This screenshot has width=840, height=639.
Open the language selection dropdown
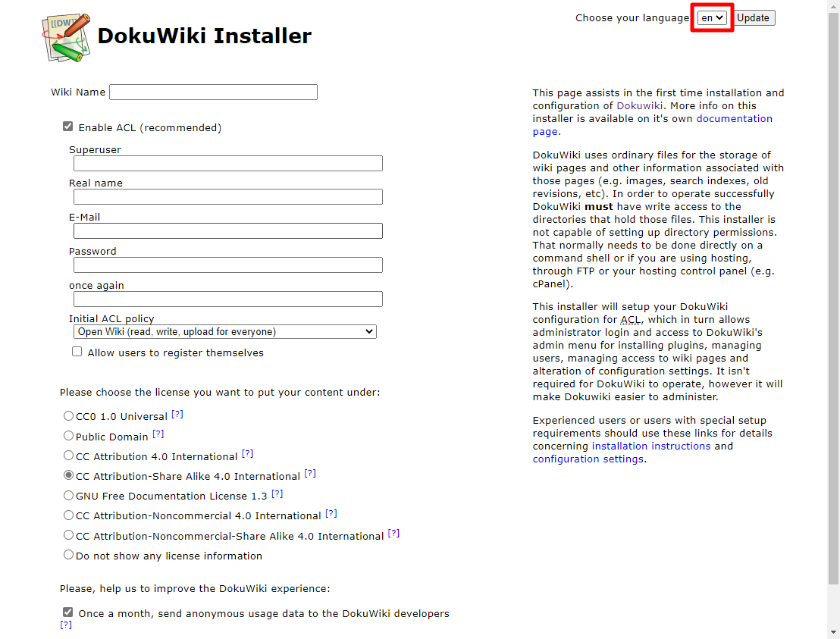pos(711,17)
